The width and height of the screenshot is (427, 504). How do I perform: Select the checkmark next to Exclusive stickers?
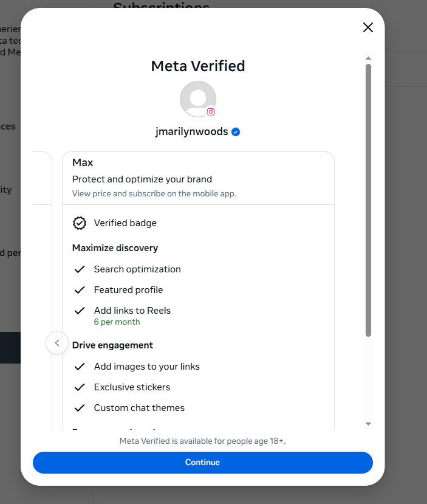[x=79, y=387]
